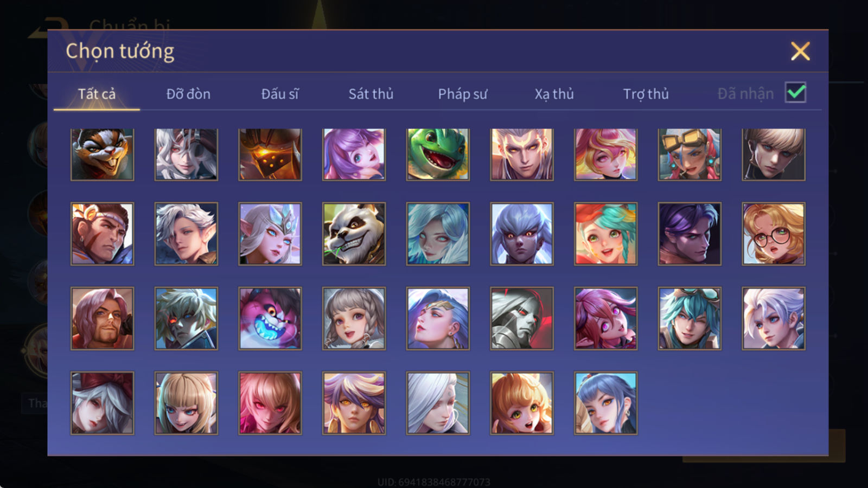Image resolution: width=868 pixels, height=488 pixels.
Task: Switch to the Pháp sư tab
Action: click(x=462, y=94)
